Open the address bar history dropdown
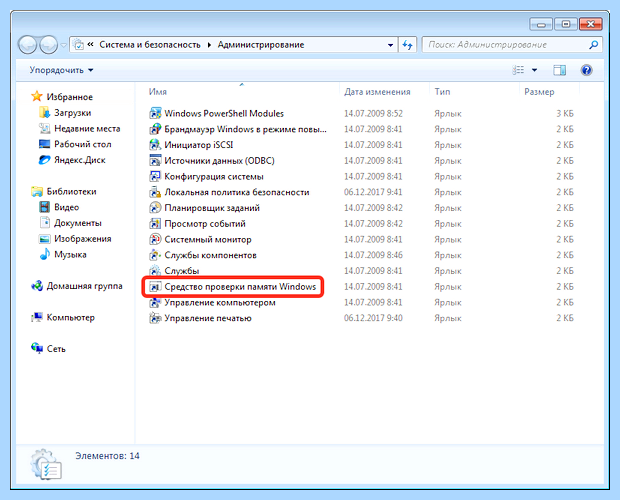 coord(390,45)
